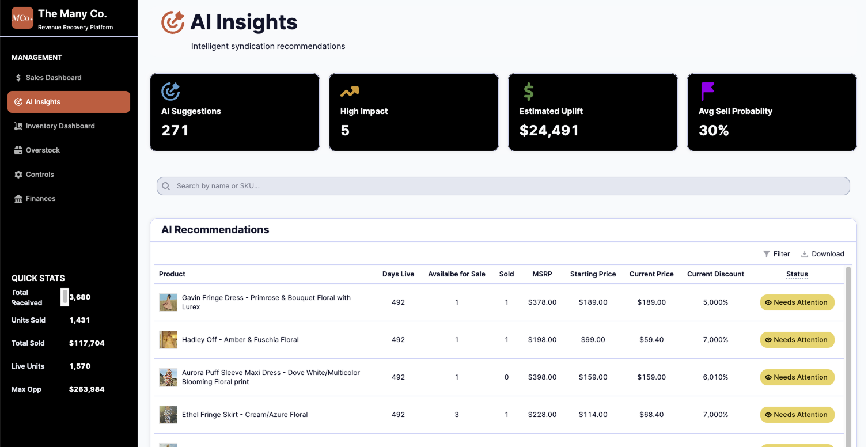868x447 pixels.
Task: Click the Status column header
Action: click(797, 274)
